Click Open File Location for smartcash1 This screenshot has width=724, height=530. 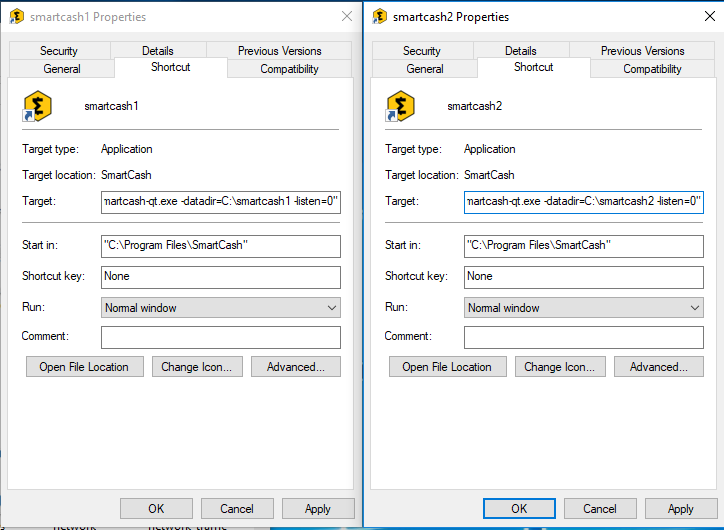pyautogui.click(x=84, y=367)
